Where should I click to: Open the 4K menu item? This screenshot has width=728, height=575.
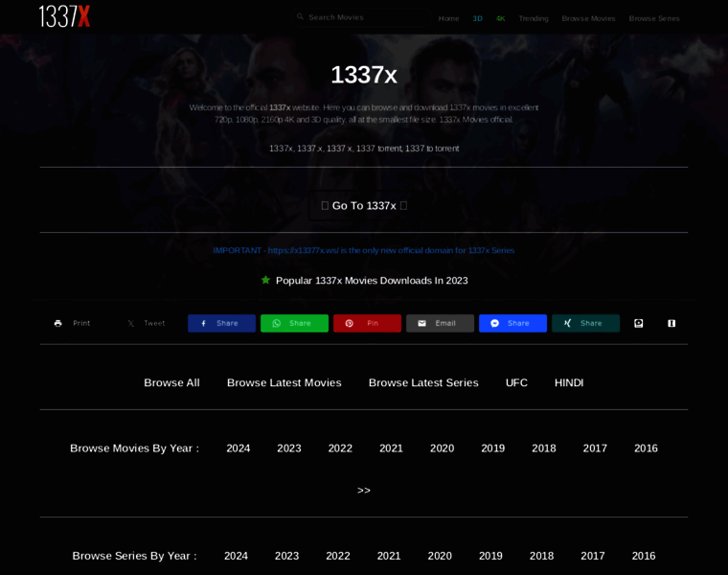[x=500, y=18]
